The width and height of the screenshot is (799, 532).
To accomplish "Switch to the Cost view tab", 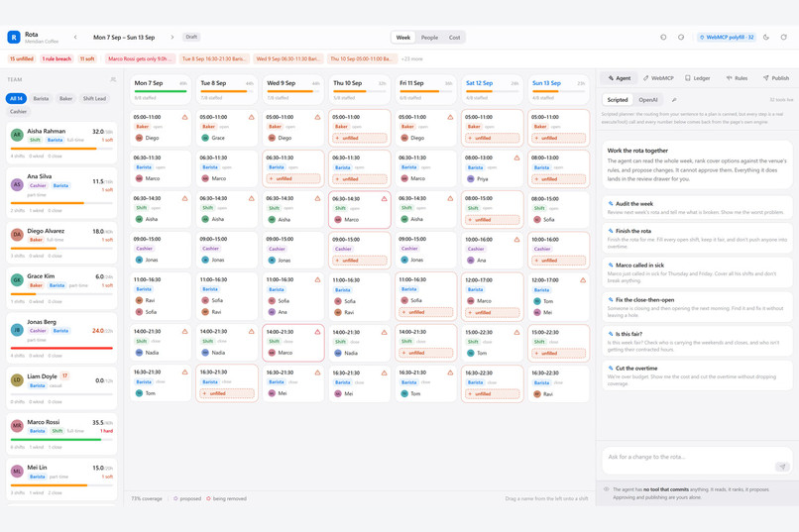I will pos(454,38).
